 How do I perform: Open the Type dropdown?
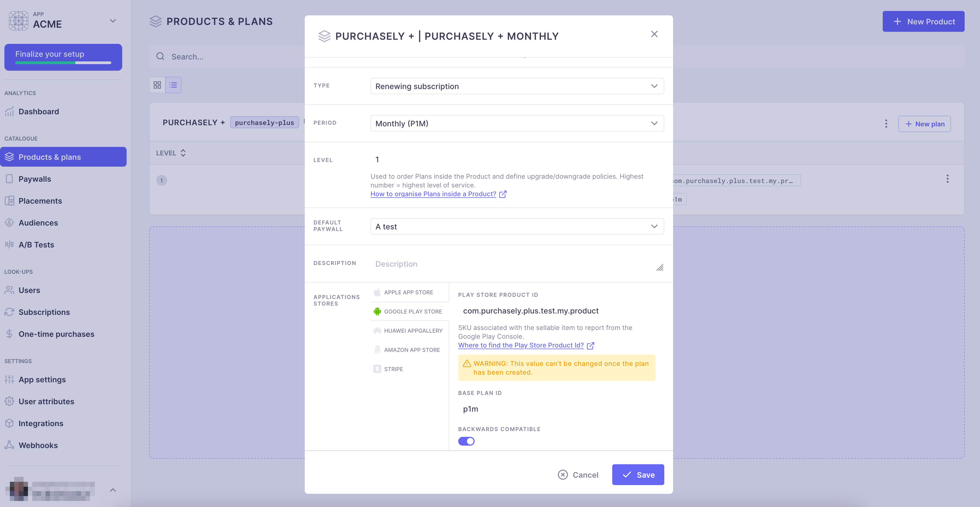click(517, 86)
